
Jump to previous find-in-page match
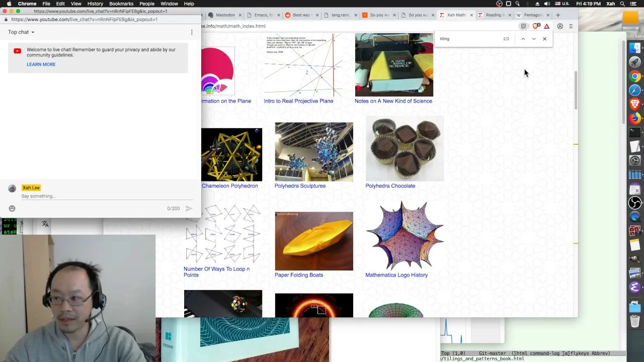[x=523, y=39]
